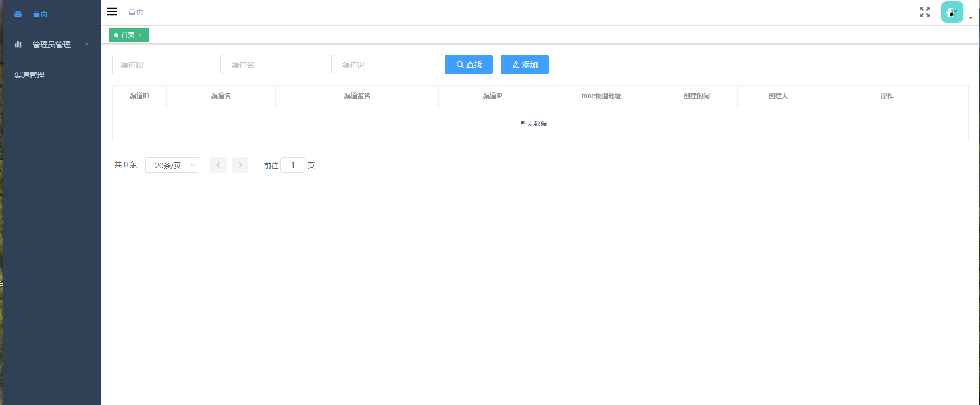Screen dimensions: 980x405
Task: Expand the 管理员管理 submenu chevron
Action: pyautogui.click(x=87, y=44)
